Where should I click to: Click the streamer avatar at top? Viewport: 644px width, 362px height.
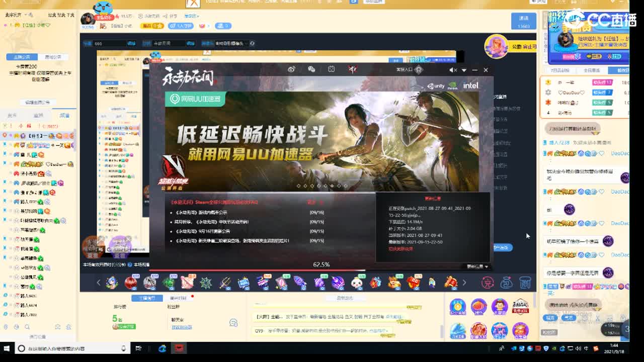click(x=88, y=19)
